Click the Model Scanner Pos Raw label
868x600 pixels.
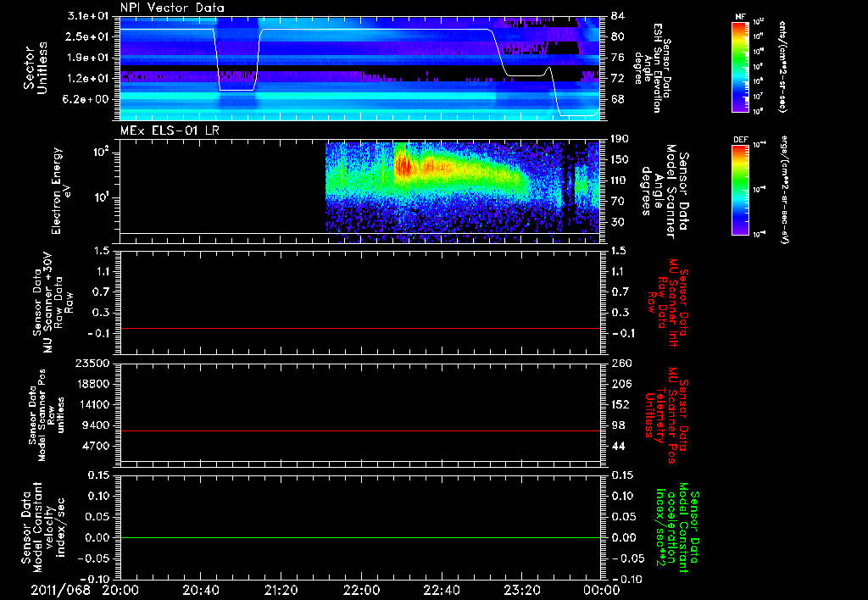47,415
